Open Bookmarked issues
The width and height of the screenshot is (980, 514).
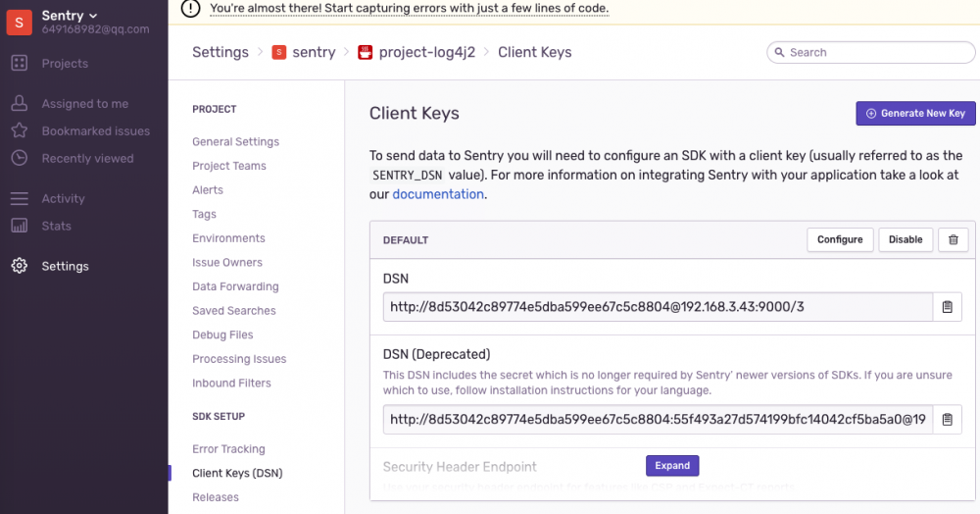pos(96,131)
